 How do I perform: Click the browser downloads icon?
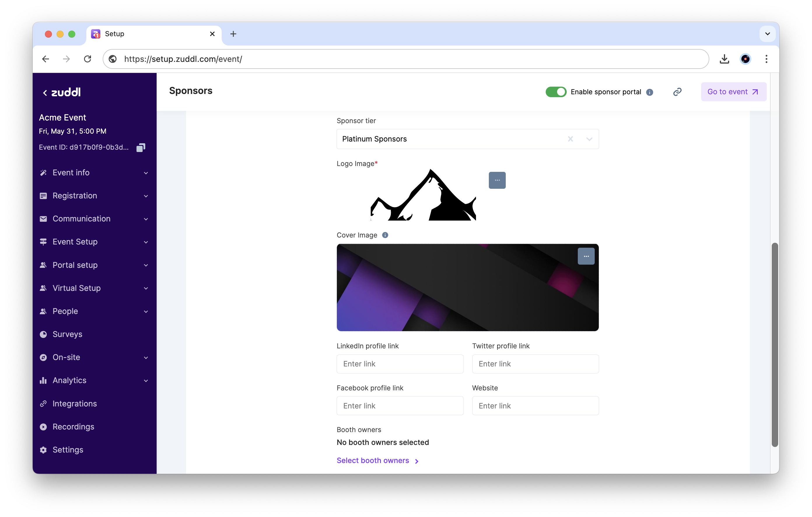(x=724, y=59)
